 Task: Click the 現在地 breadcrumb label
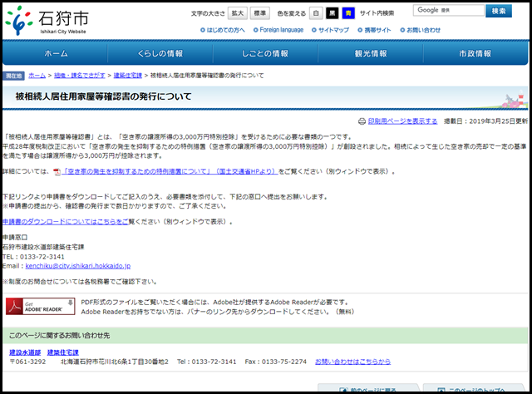(13, 76)
